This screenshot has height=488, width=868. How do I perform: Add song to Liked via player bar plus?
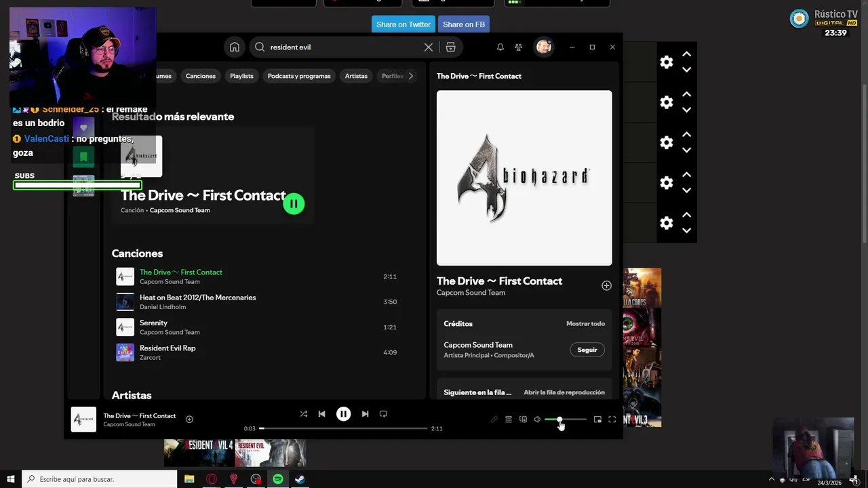pyautogui.click(x=189, y=420)
